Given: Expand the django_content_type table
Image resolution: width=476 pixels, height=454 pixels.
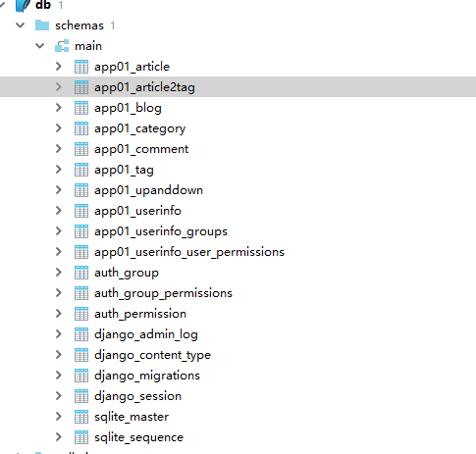Looking at the screenshot, I should tap(59, 355).
